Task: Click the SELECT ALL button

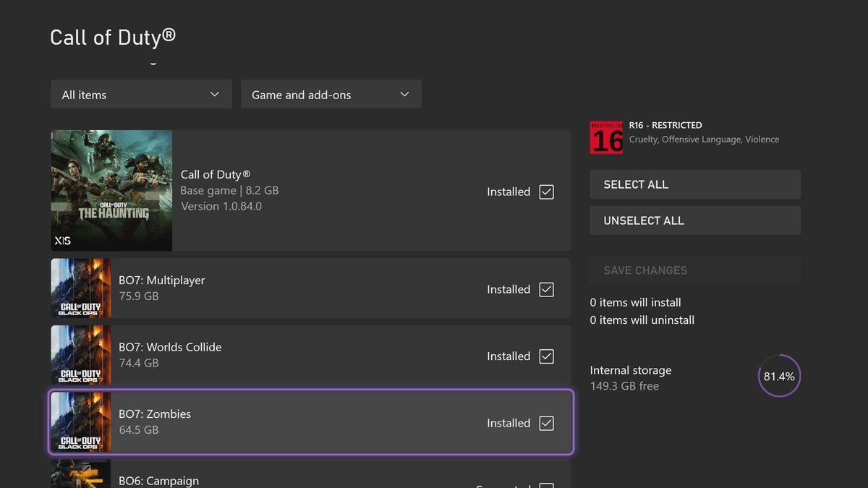Action: click(695, 184)
